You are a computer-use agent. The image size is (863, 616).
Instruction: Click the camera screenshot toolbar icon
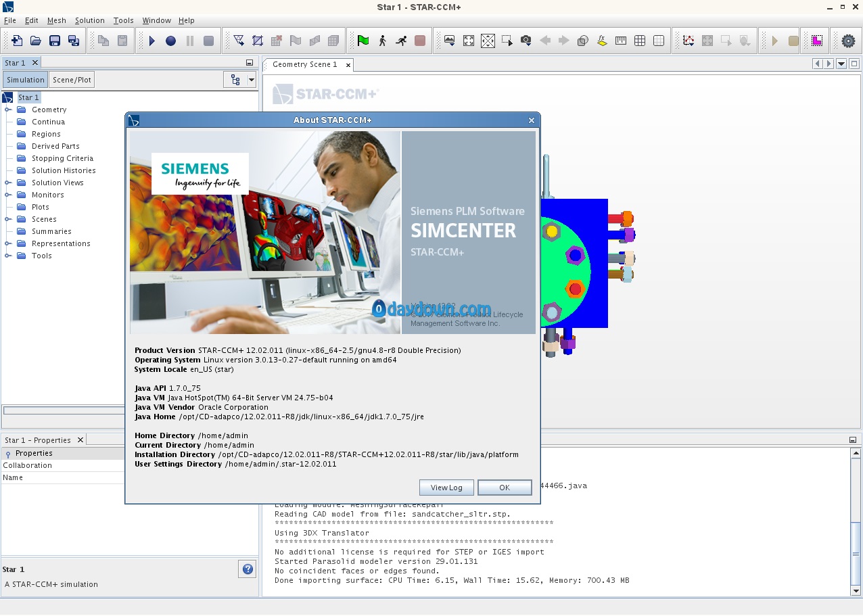point(526,41)
